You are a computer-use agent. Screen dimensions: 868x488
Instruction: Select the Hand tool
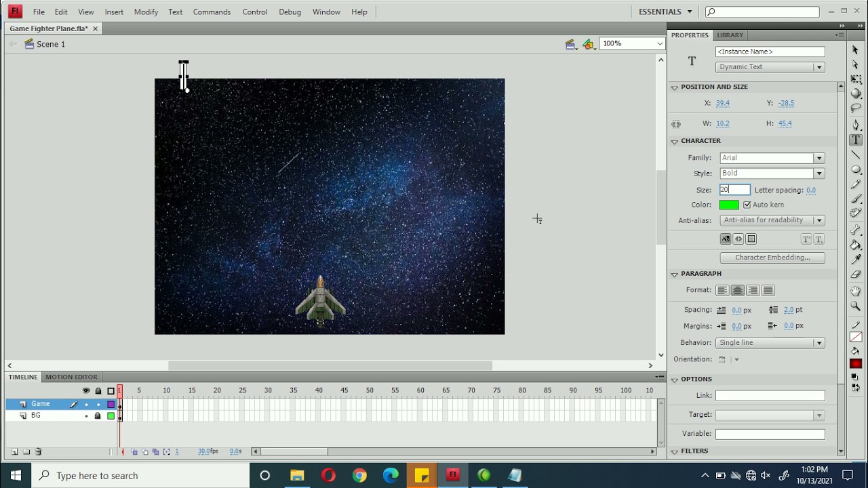[x=856, y=291]
